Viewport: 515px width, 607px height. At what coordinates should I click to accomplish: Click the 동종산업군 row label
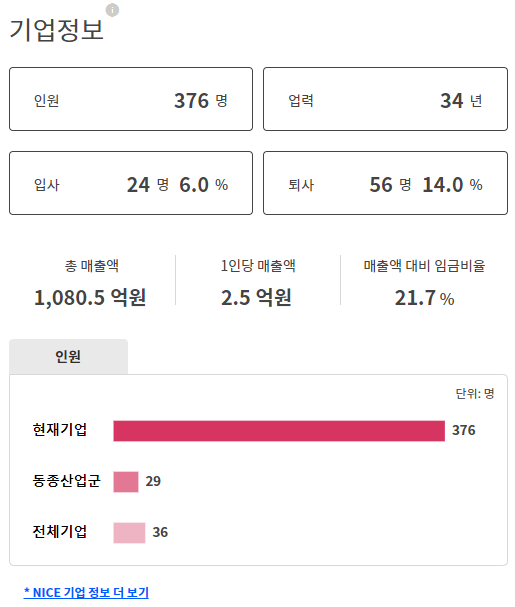pyautogui.click(x=66, y=481)
